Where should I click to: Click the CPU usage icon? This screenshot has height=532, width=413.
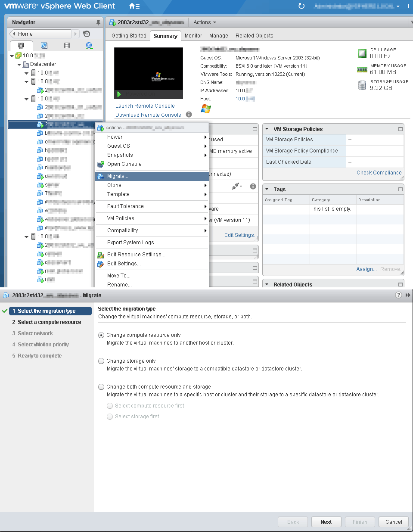pos(362,53)
